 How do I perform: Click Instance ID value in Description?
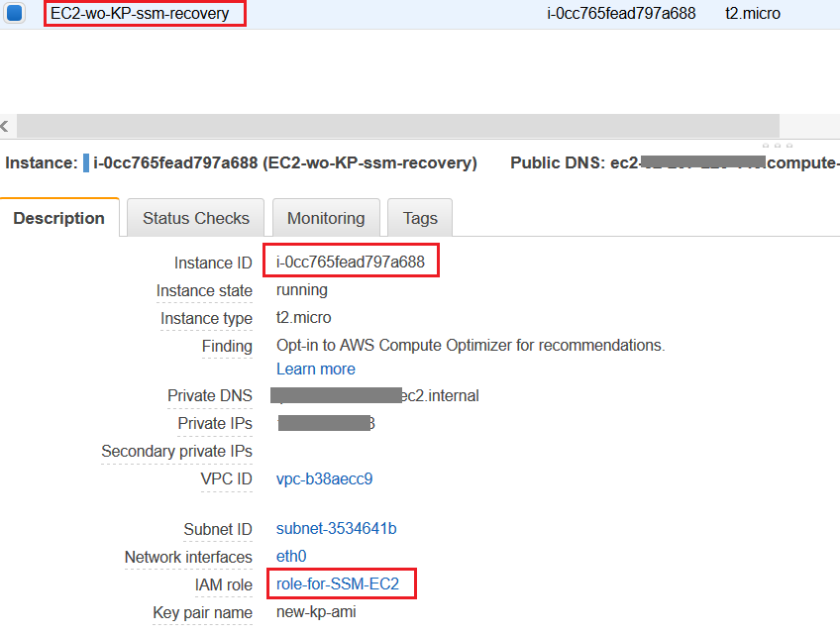coord(351,263)
